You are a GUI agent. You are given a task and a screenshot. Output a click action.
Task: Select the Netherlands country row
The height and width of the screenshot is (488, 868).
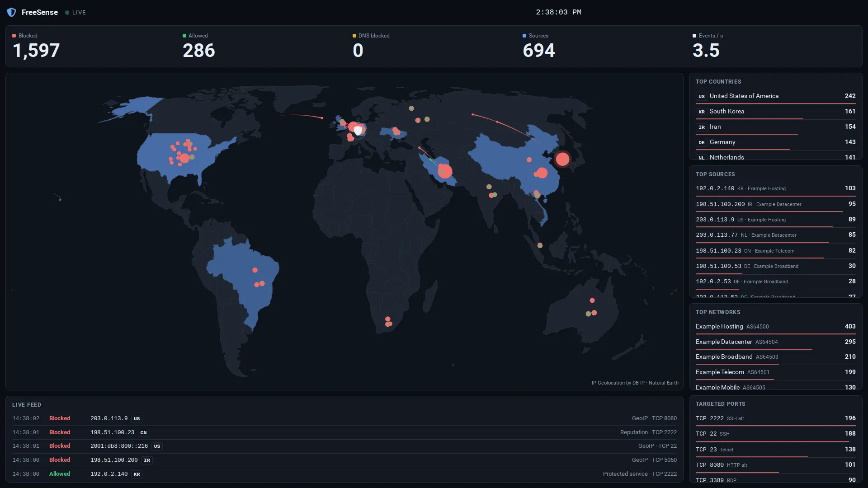click(776, 157)
